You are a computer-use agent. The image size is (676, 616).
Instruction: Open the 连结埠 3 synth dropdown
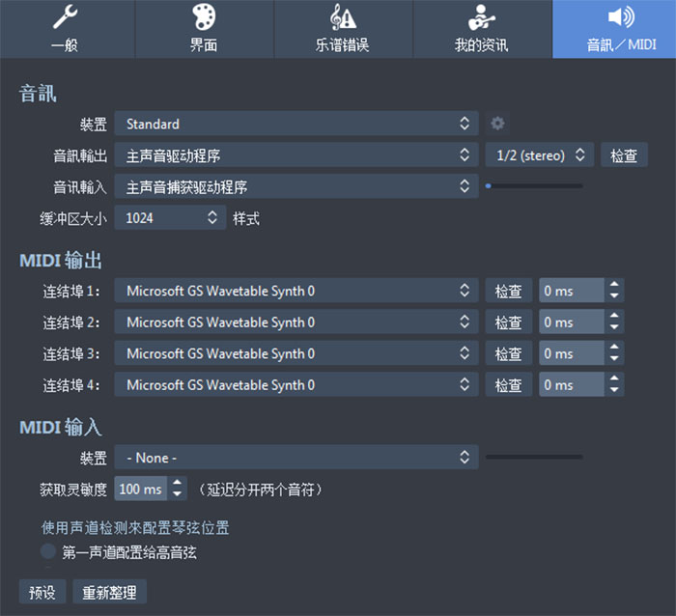(x=296, y=353)
